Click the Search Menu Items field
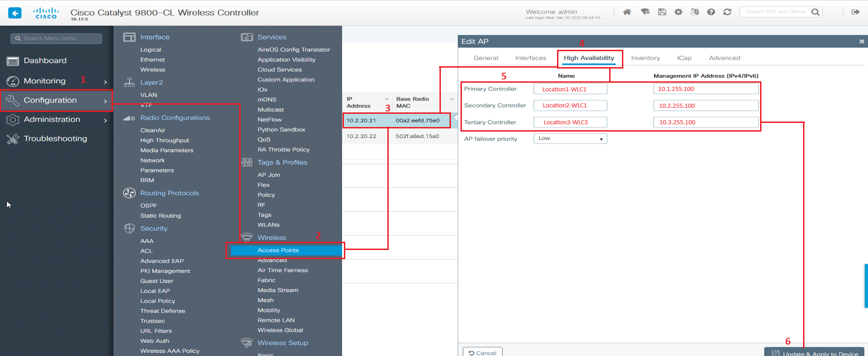Viewport: 868px width, 356px height. pyautogui.click(x=56, y=38)
